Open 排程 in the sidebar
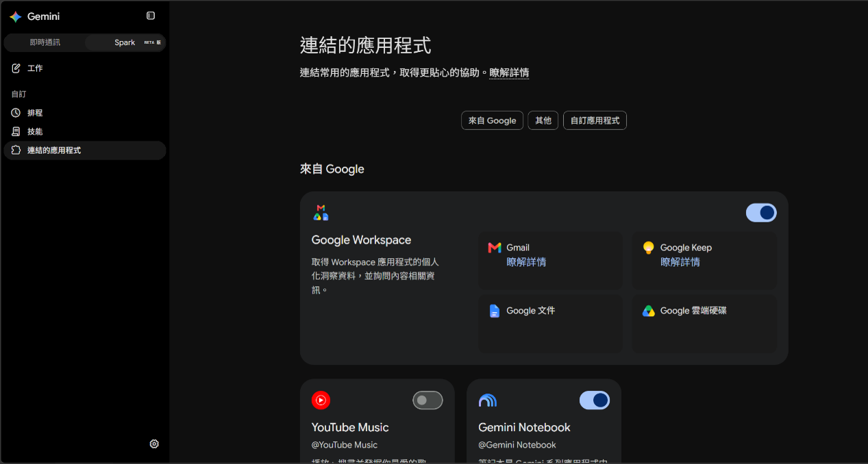This screenshot has width=868, height=464. click(x=85, y=113)
